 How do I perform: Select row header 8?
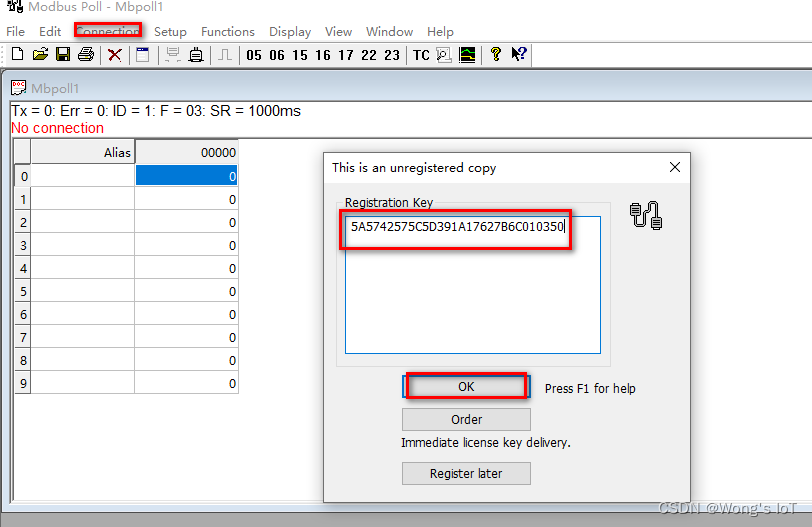(x=23, y=360)
